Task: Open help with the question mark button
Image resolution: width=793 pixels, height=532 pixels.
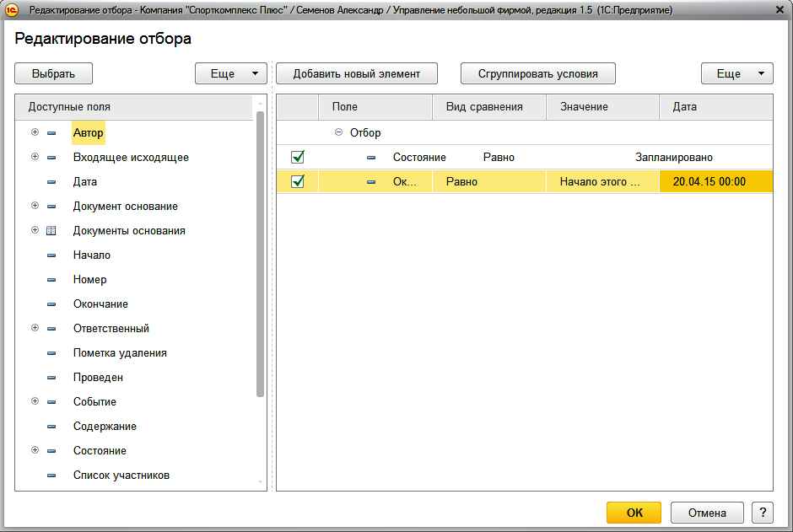Action: tap(763, 513)
